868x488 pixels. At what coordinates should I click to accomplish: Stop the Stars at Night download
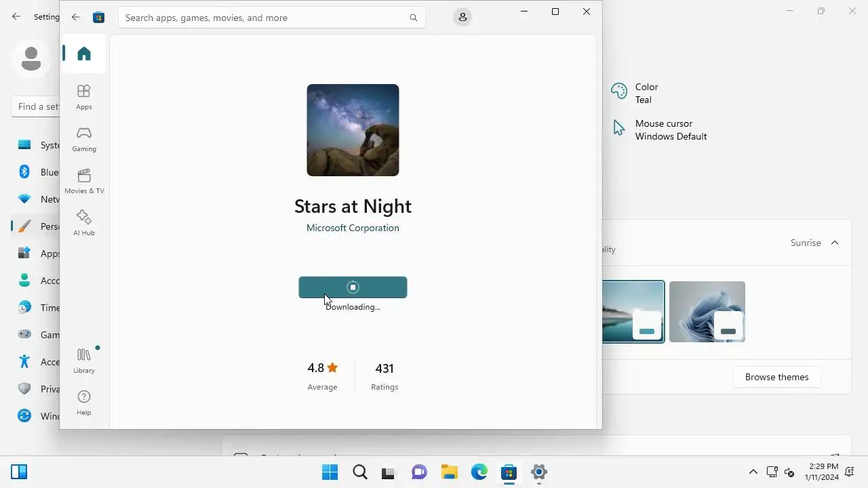tap(353, 287)
